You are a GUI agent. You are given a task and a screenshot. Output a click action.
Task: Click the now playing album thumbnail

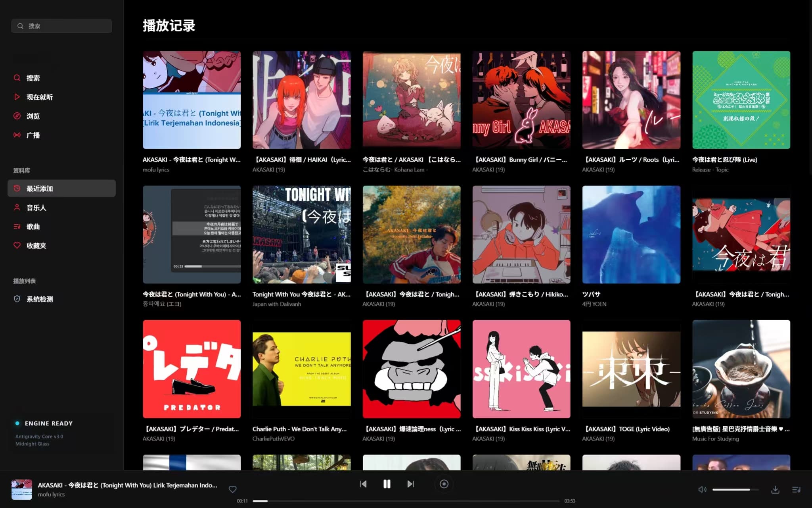[22, 489]
